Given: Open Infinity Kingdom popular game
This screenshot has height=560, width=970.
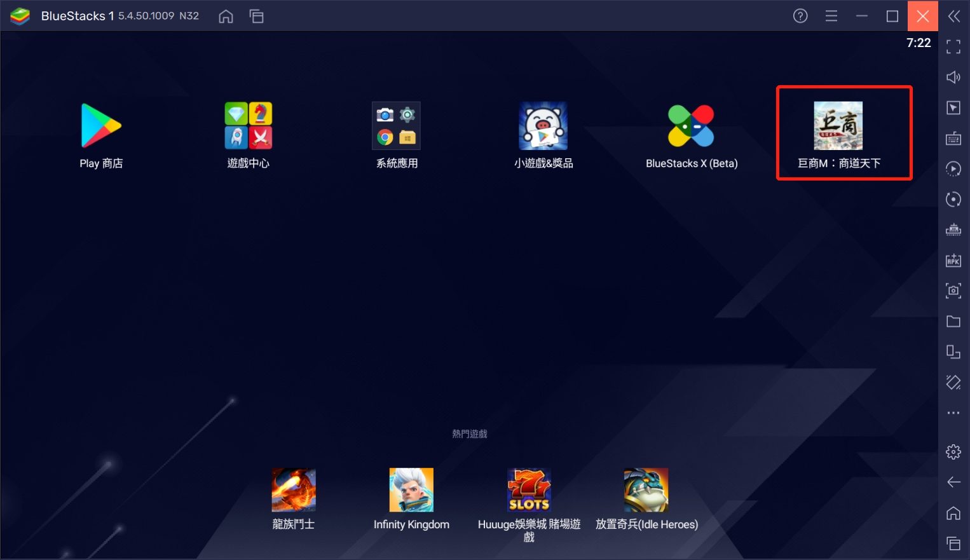Looking at the screenshot, I should click(411, 490).
